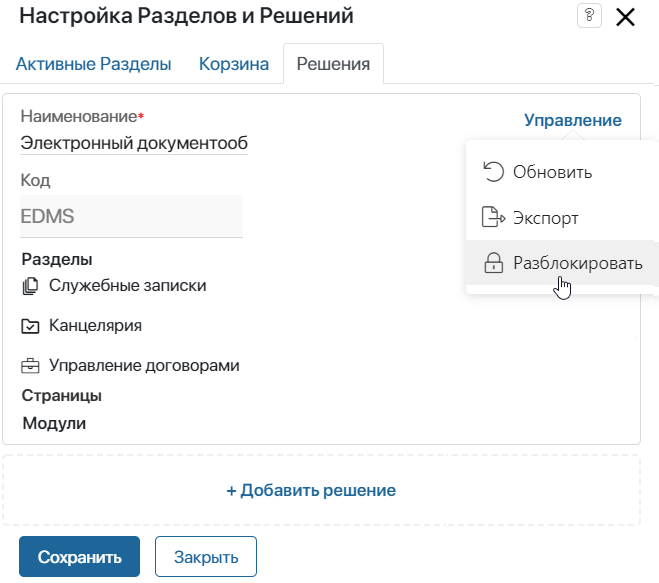Viewport: 659px width, 583px height.
Task: Click the Канцелярия folder icon
Action: 30,326
